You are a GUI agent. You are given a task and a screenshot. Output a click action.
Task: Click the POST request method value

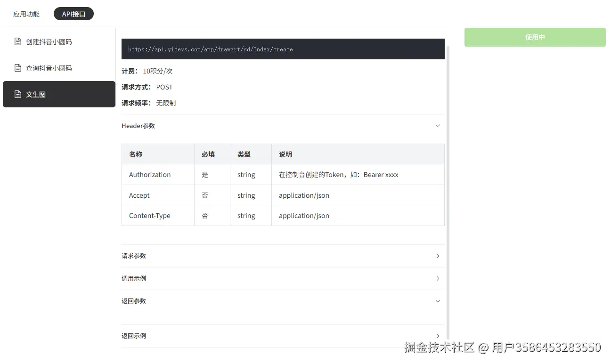(164, 87)
